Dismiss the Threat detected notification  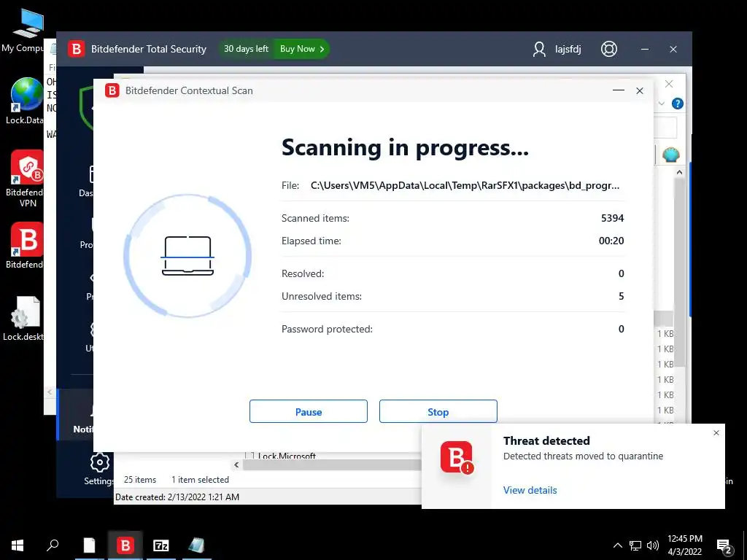pyautogui.click(x=716, y=433)
